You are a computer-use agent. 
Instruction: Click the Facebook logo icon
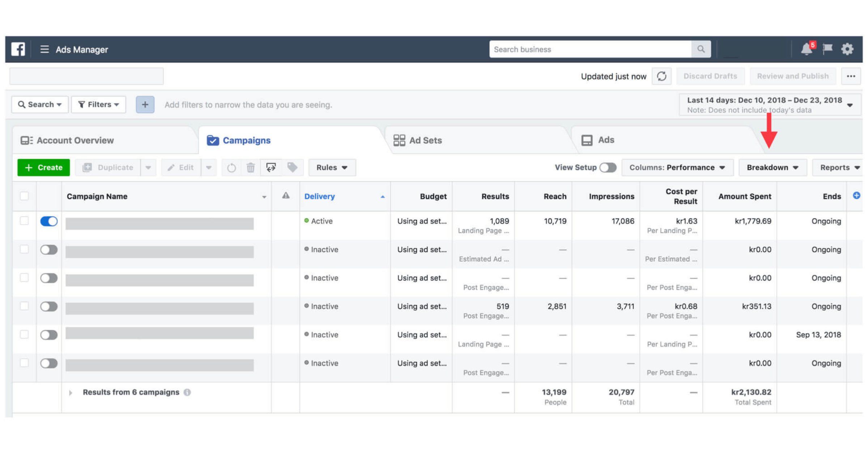[18, 49]
